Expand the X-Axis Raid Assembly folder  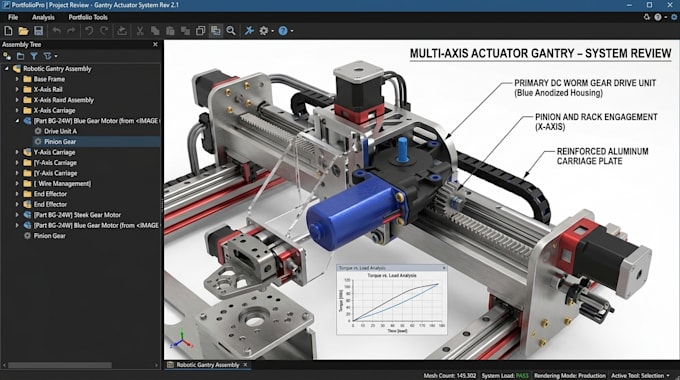coord(17,100)
